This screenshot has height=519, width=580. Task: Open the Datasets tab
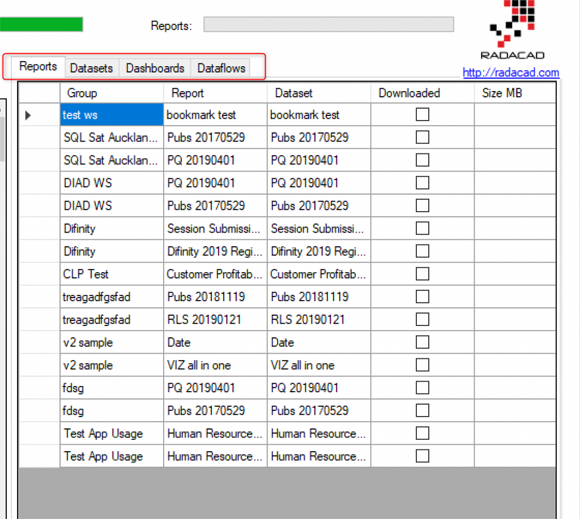click(91, 68)
